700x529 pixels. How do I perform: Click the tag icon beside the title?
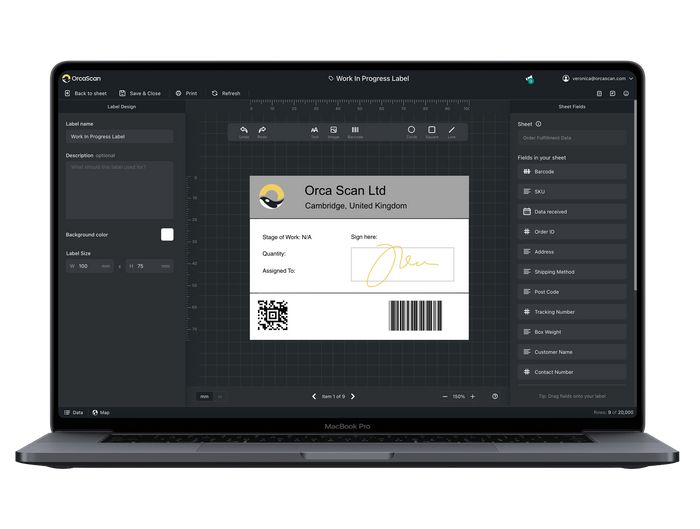(x=331, y=79)
